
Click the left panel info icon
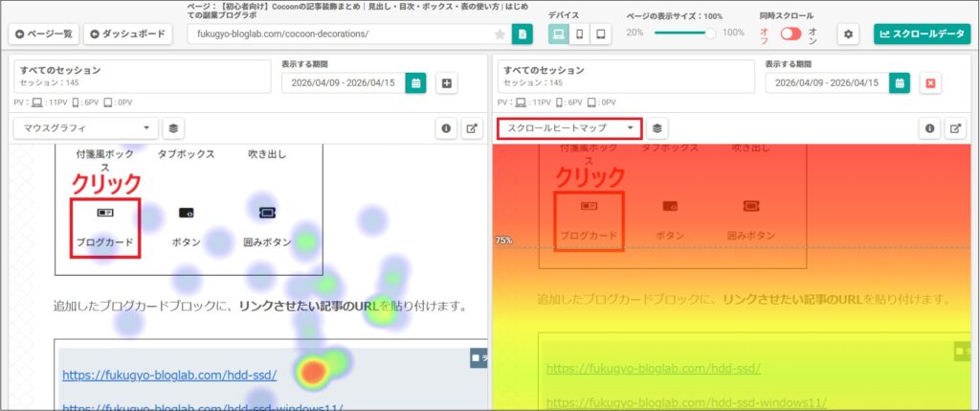[x=446, y=128]
